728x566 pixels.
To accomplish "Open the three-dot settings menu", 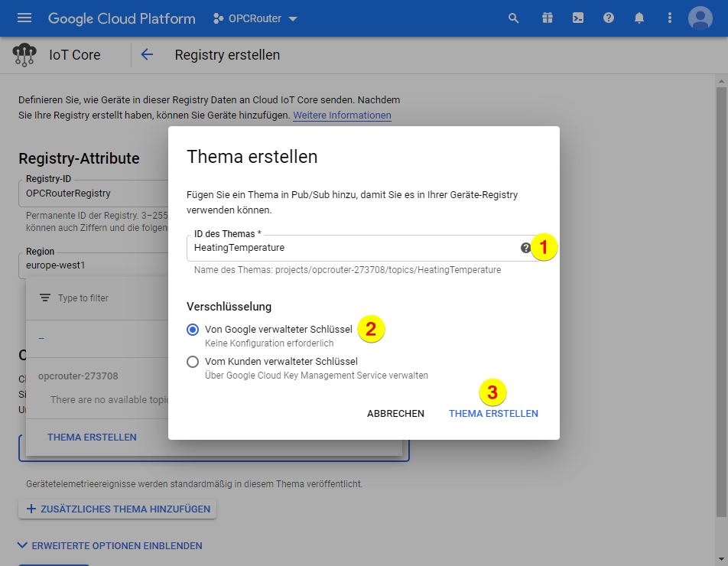I will pyautogui.click(x=670, y=18).
